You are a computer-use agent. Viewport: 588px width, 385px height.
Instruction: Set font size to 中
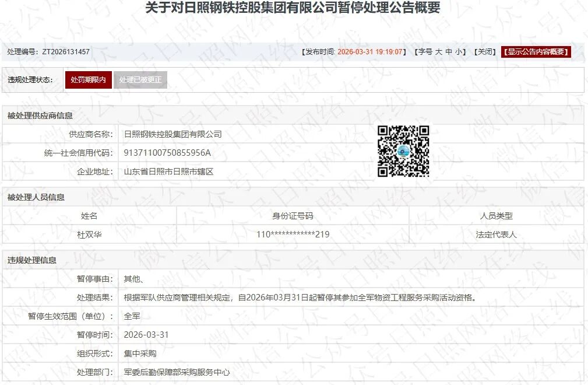[449, 52]
